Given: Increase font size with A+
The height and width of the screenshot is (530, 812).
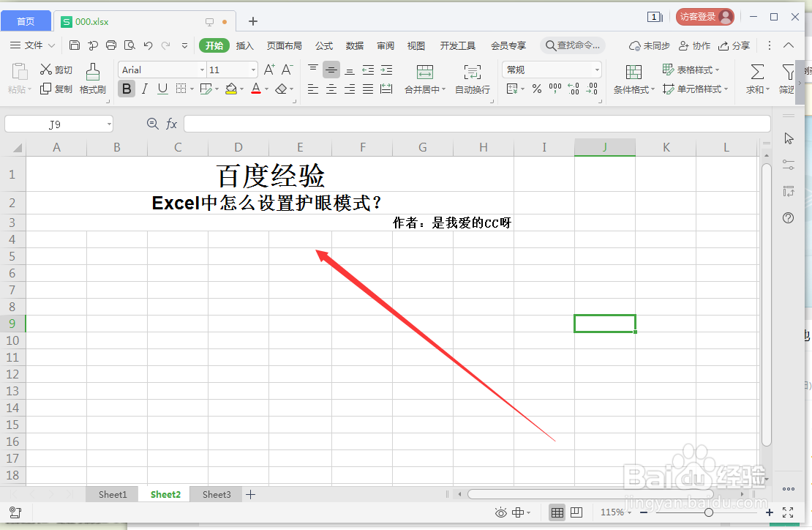Looking at the screenshot, I should [269, 70].
